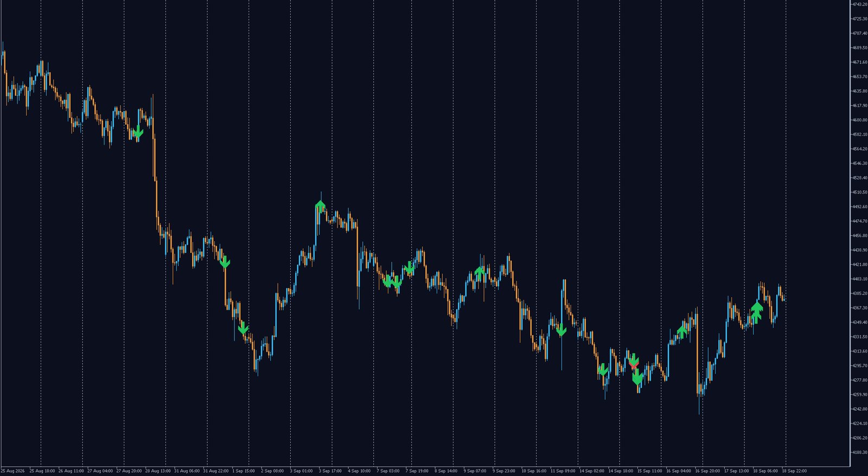Click the 4600.00 price scale label
This screenshot has height=476, width=868.
[860, 120]
